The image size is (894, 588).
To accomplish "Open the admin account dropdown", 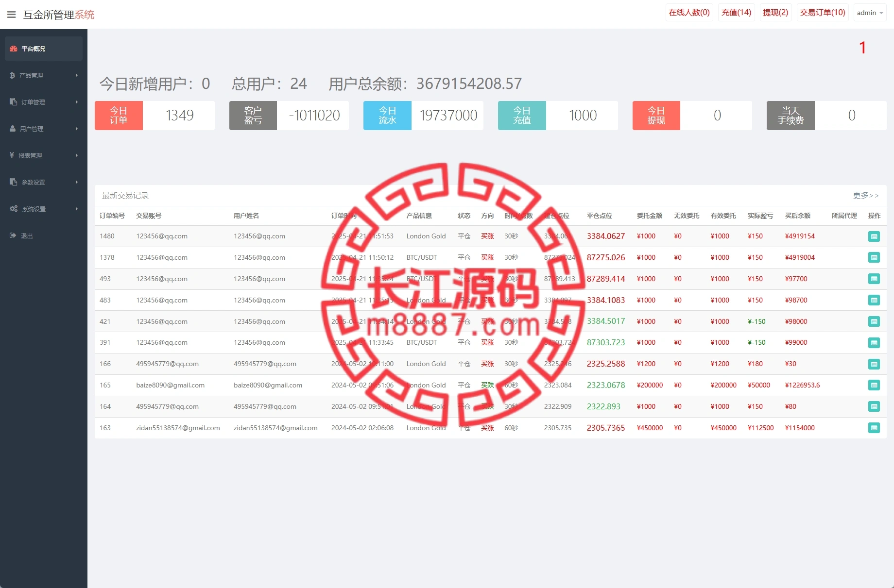I will pyautogui.click(x=870, y=13).
